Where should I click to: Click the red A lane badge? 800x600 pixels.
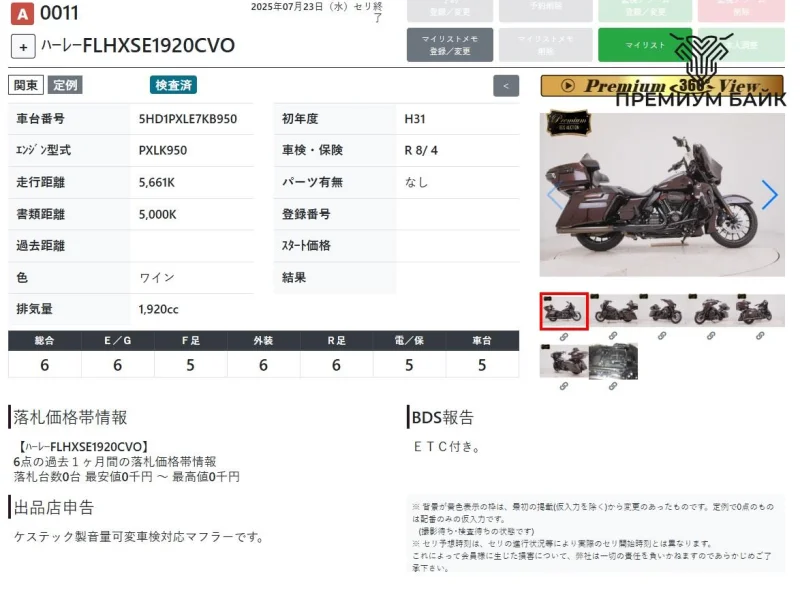coord(20,14)
